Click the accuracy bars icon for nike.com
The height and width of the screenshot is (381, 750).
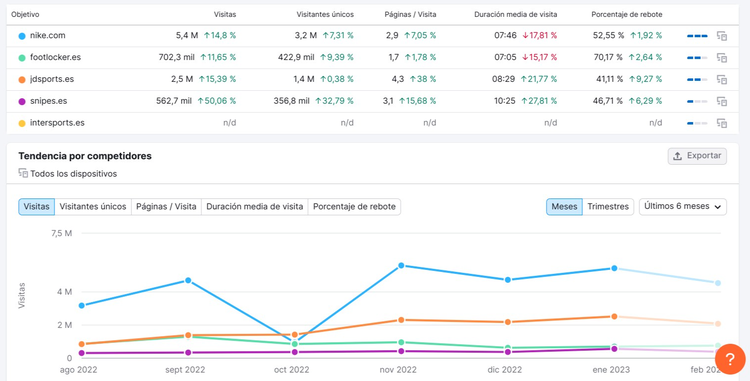(697, 36)
